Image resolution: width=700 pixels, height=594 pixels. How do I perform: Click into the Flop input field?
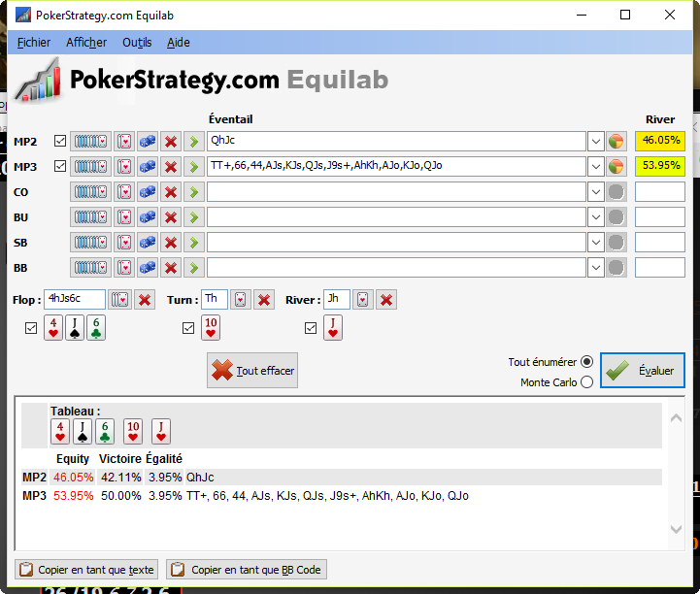(75, 299)
